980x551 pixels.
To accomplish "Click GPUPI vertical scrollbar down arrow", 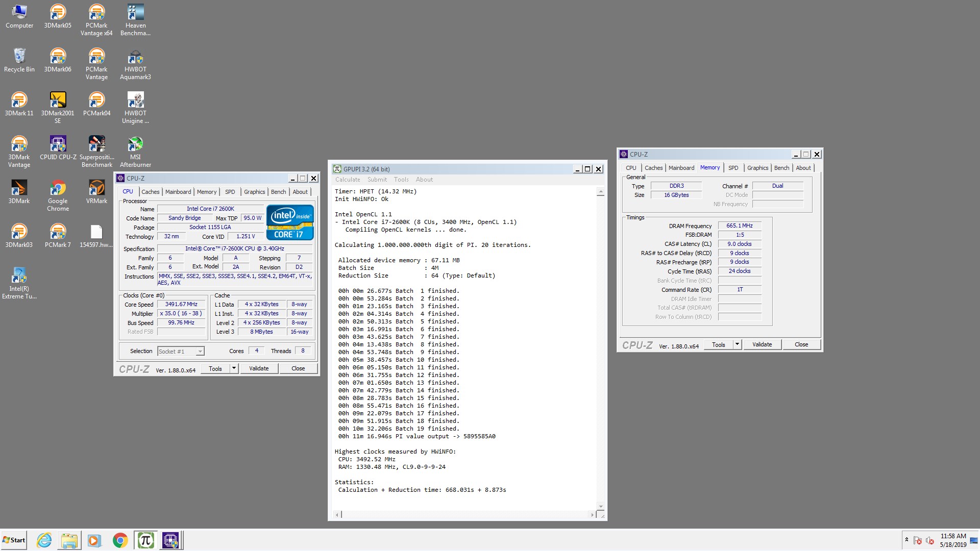I will point(601,506).
